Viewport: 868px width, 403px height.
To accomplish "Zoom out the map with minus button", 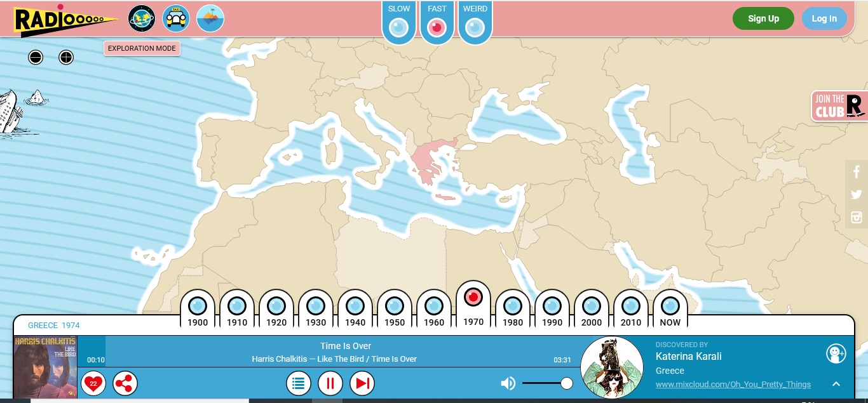I will click(x=36, y=58).
